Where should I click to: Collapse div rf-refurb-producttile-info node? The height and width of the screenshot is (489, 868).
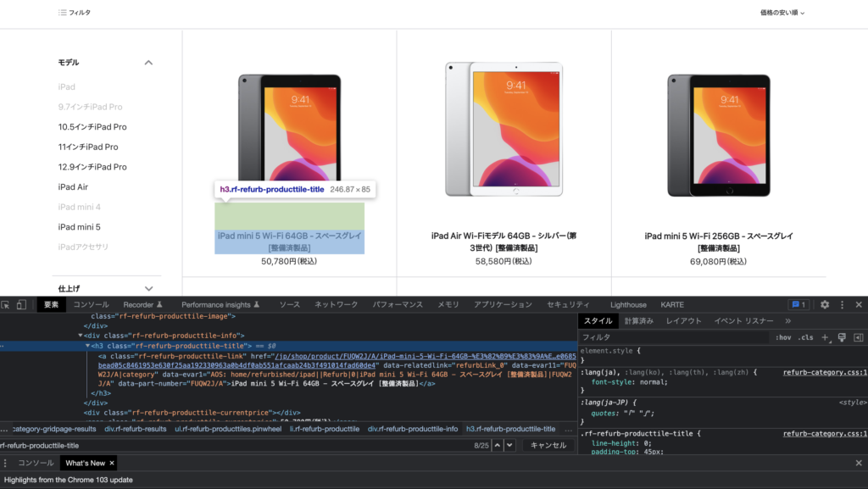pyautogui.click(x=81, y=336)
